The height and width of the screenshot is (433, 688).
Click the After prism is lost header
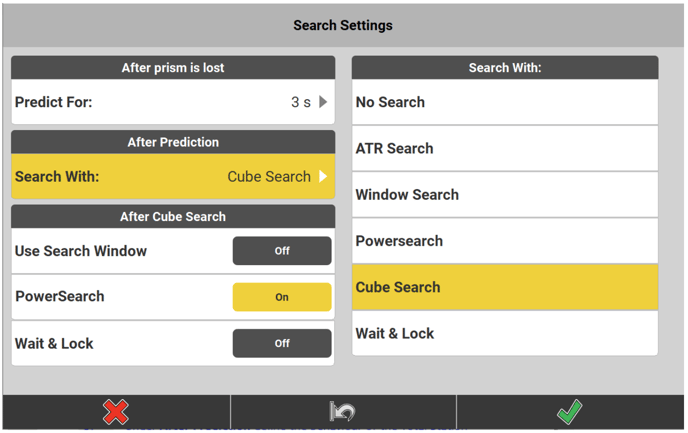[x=173, y=68]
